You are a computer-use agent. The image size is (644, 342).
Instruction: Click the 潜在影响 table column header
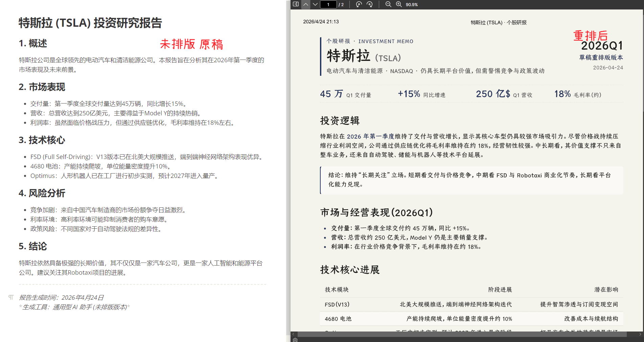point(606,290)
